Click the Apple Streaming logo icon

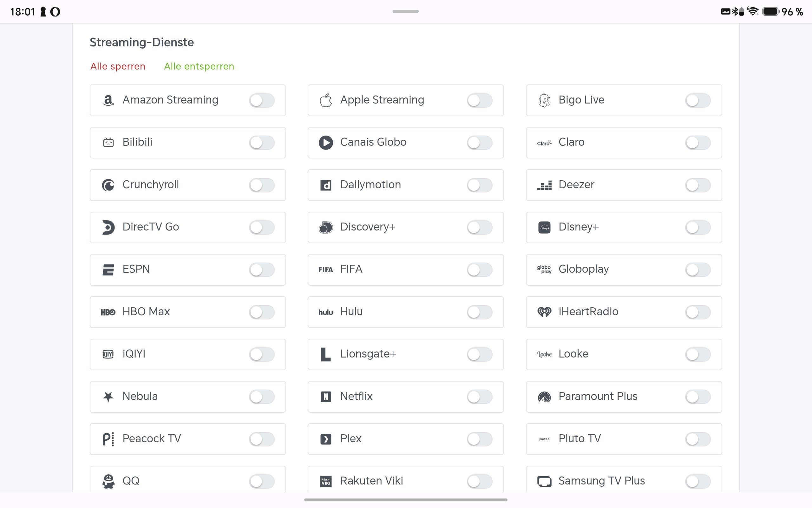click(326, 100)
